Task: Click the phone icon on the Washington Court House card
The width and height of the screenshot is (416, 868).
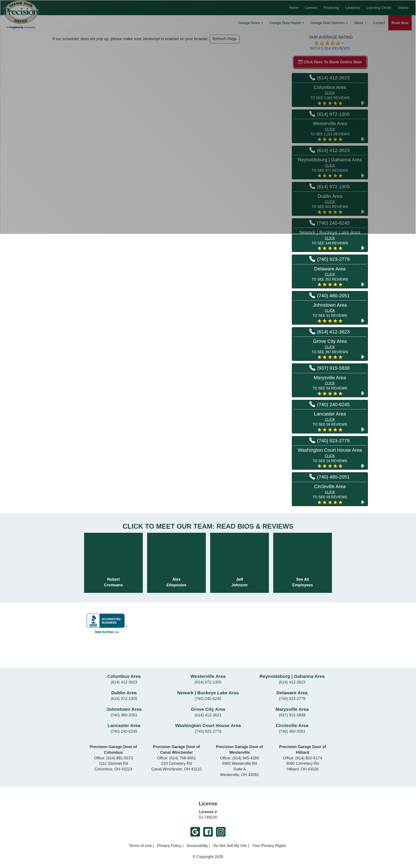Action: click(x=312, y=440)
